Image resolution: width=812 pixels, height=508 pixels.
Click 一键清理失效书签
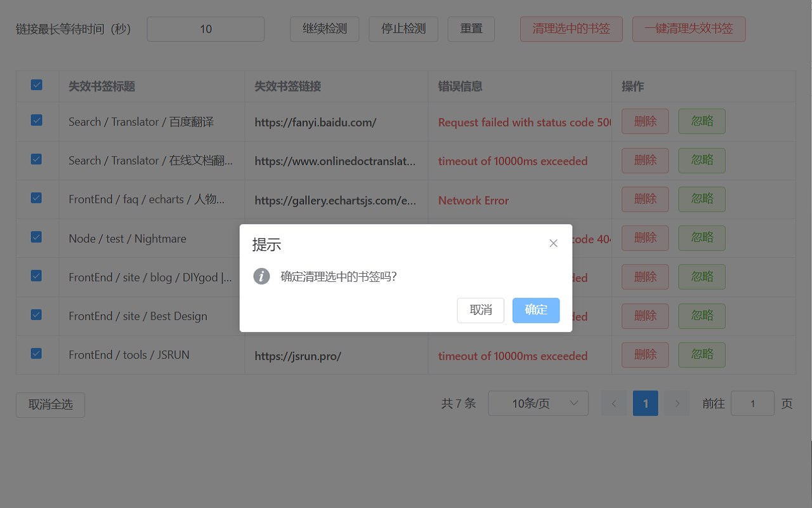pyautogui.click(x=689, y=29)
